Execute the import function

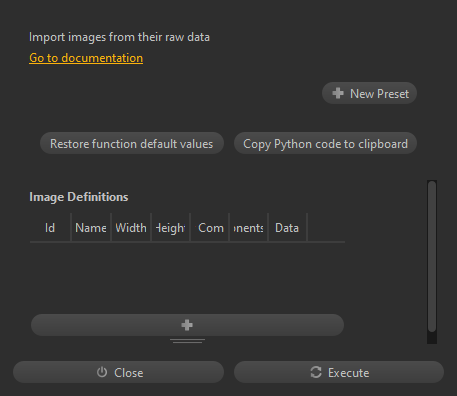click(x=339, y=372)
